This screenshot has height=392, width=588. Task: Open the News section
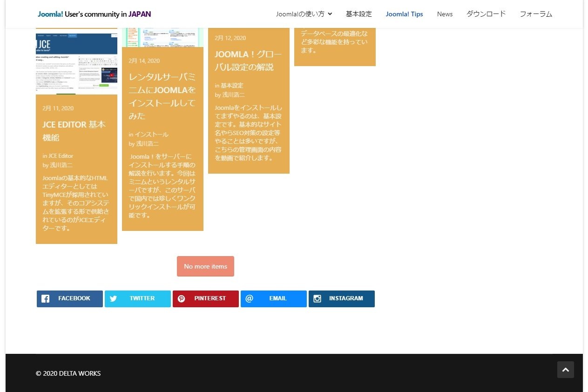[445, 14]
